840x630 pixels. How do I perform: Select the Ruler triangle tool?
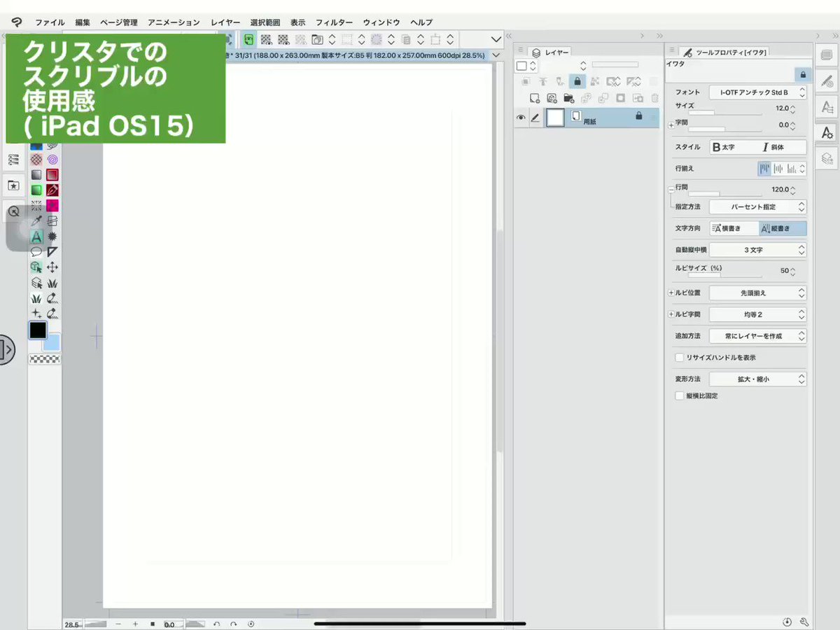52,252
